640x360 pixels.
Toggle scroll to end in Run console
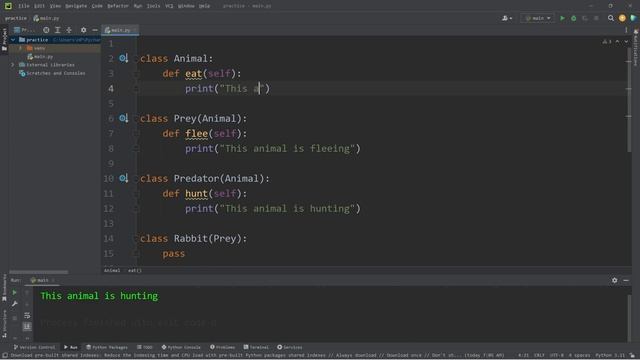(27, 326)
